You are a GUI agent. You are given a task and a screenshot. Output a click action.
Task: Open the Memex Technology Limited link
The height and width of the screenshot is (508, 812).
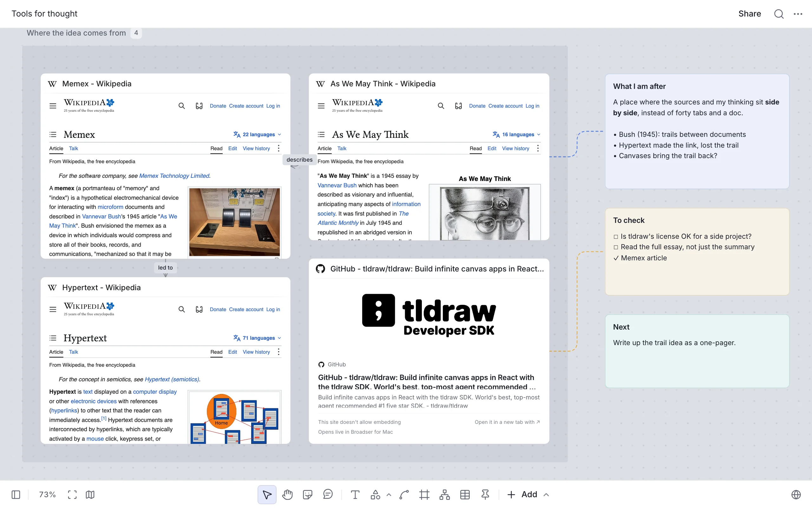click(x=174, y=176)
